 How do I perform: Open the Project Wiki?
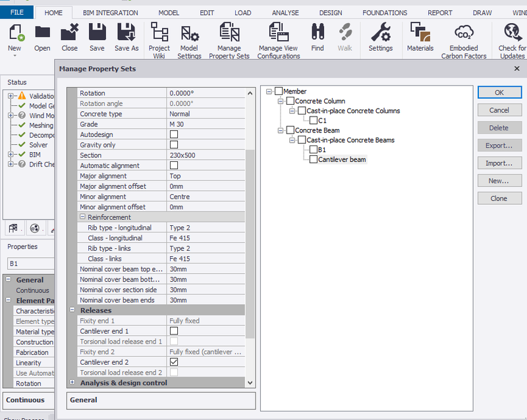pyautogui.click(x=159, y=32)
